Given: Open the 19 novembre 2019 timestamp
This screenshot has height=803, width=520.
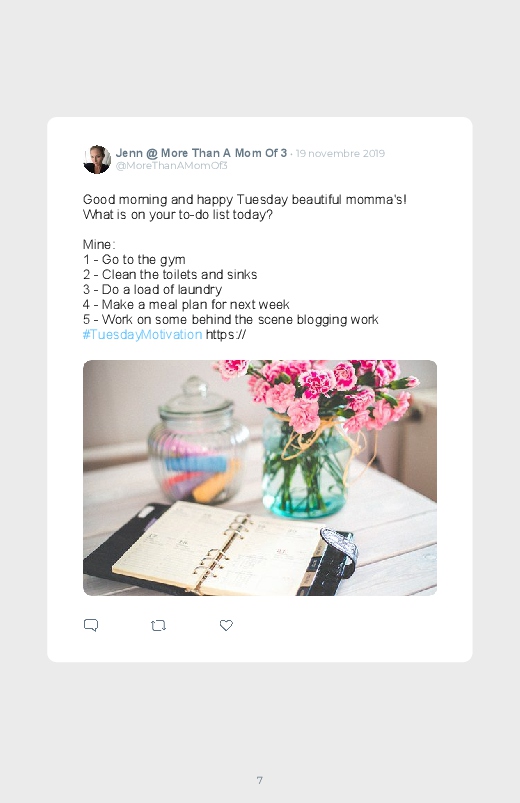Looking at the screenshot, I should click(x=340, y=154).
